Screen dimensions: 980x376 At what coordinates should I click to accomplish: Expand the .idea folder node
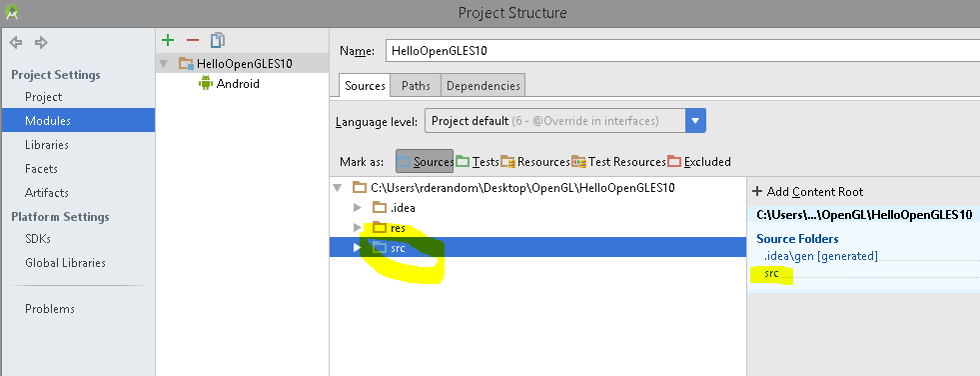click(358, 208)
